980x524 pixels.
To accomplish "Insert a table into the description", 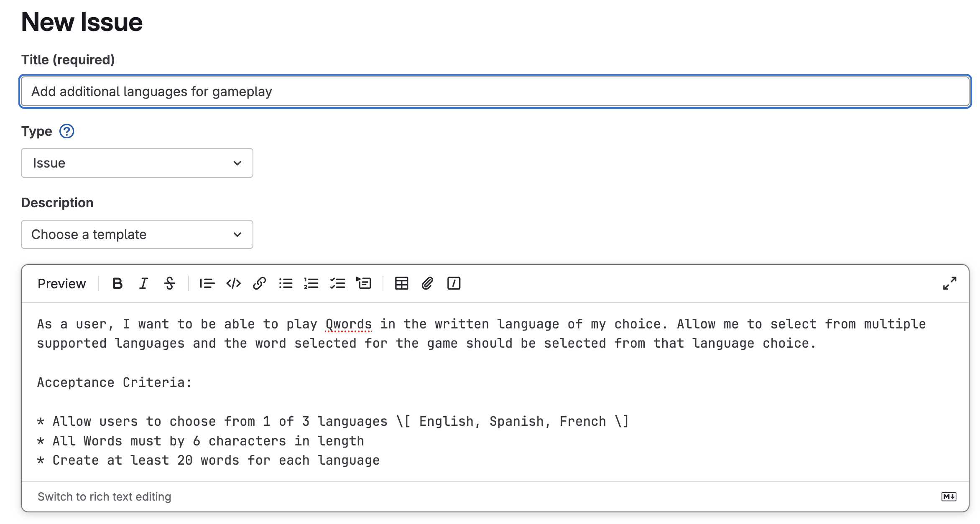I will pyautogui.click(x=401, y=283).
